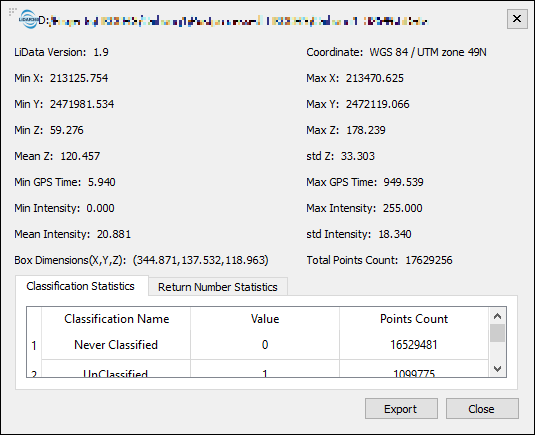This screenshot has height=435, width=535.
Task: Click the Close button
Action: tap(482, 409)
